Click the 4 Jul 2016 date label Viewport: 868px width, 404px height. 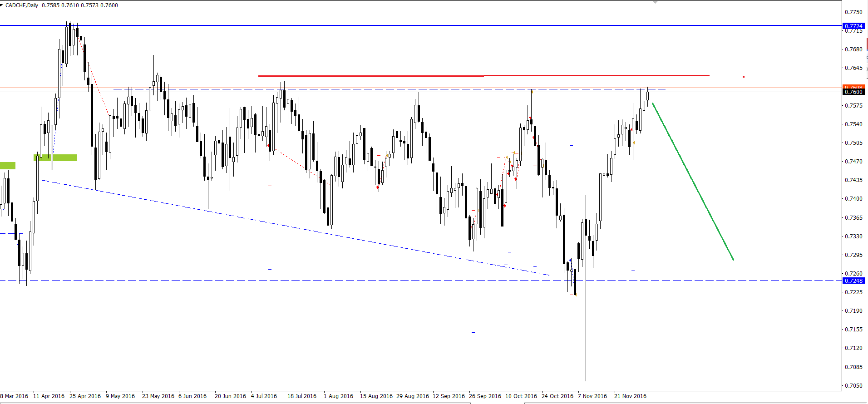click(264, 396)
